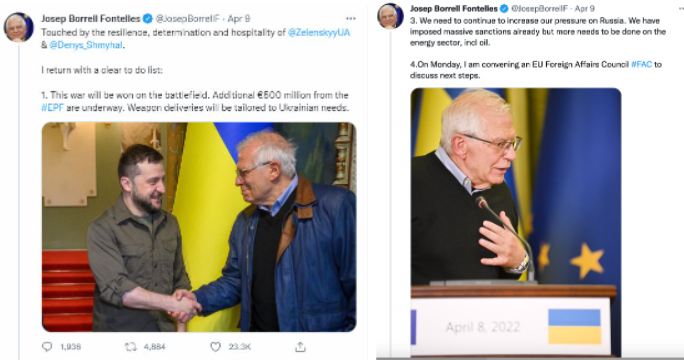The height and width of the screenshot is (360, 684).
Task: Click the Josep Borrell Fontelles name in left tweet
Action: (91, 18)
